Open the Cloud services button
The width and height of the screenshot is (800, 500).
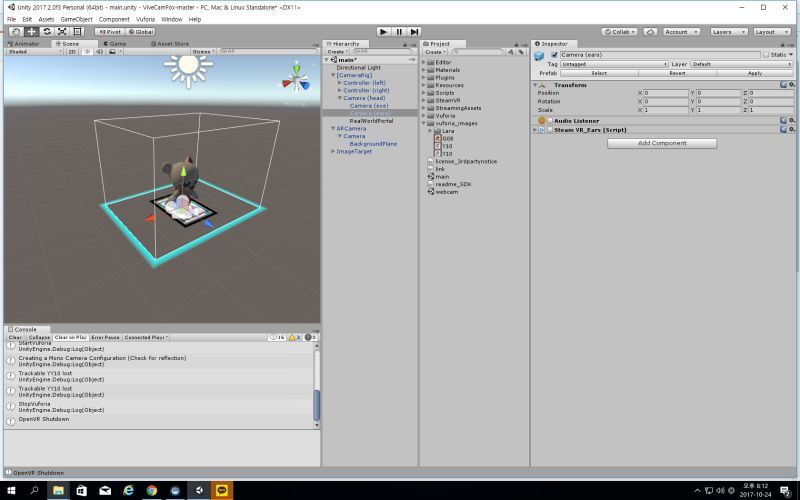(650, 32)
